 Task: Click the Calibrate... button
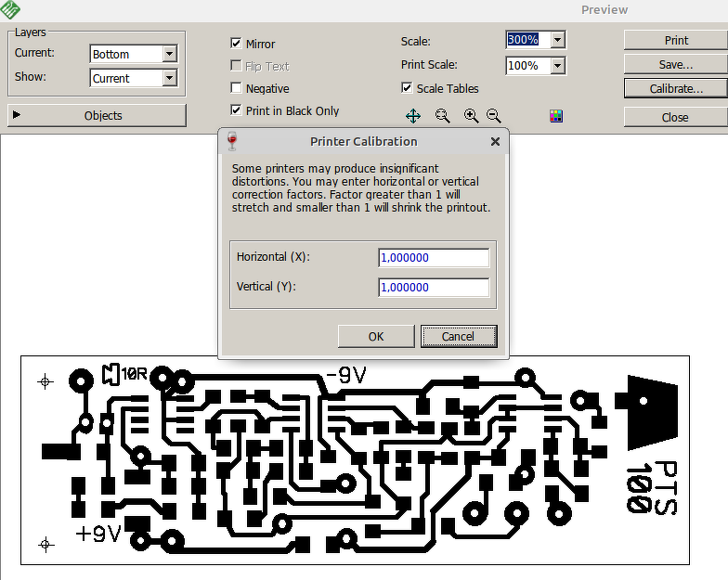click(x=676, y=89)
